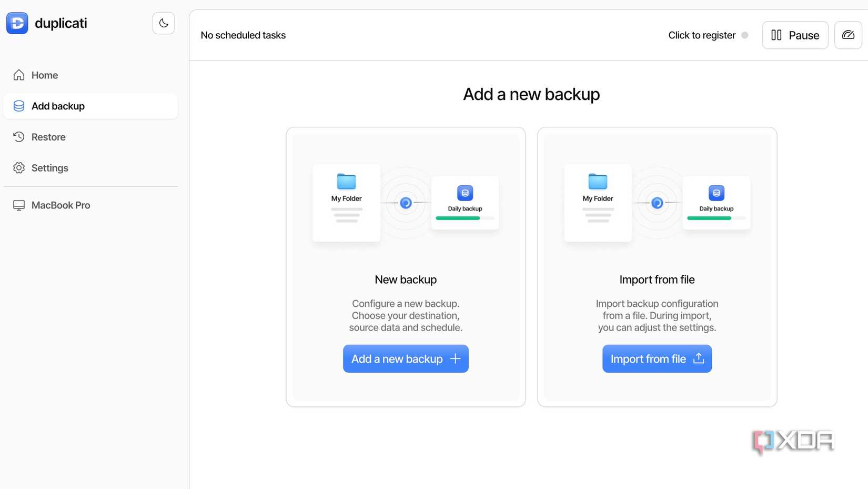Select the MacBook Pro entry
This screenshot has width=868, height=489.
tap(90, 205)
